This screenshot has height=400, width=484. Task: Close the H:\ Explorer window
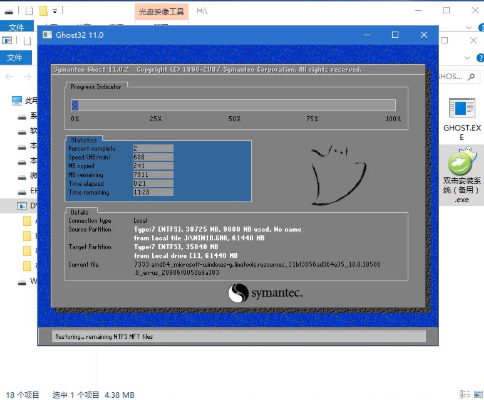tap(475, 11)
